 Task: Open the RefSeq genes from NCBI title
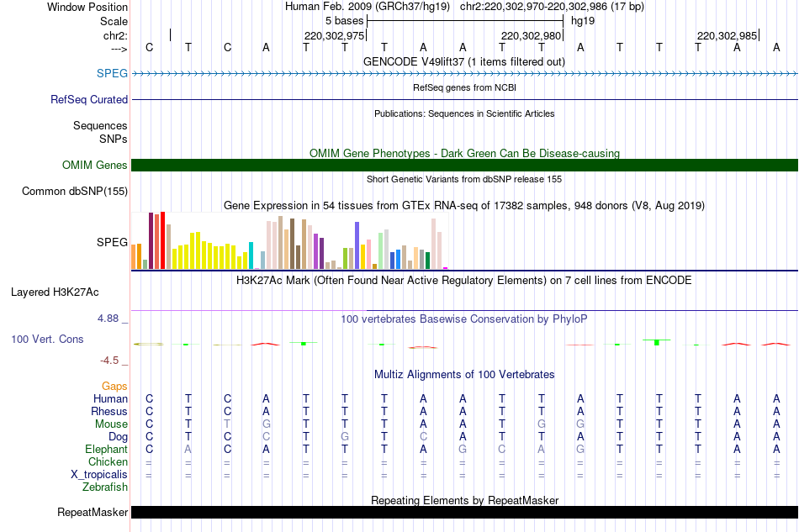[x=464, y=87]
